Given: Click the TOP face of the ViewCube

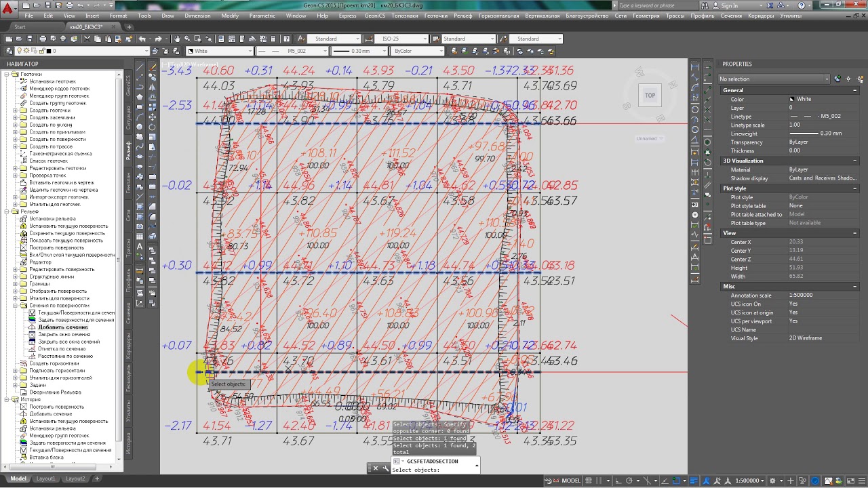Looking at the screenshot, I should (650, 96).
